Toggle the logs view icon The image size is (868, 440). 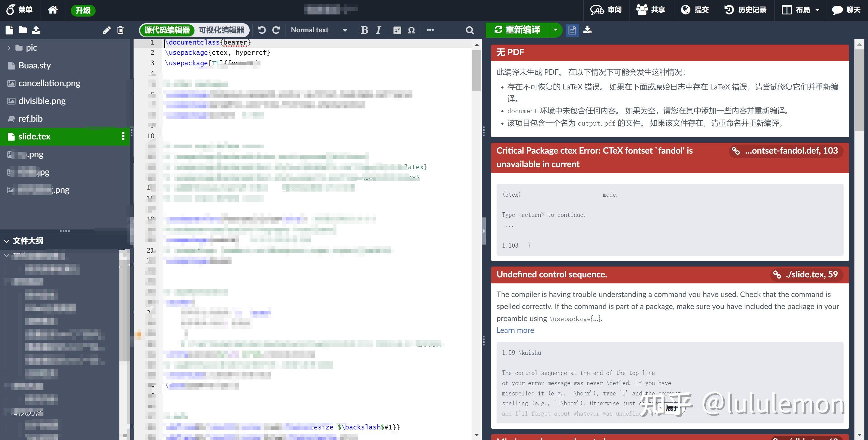(x=572, y=30)
